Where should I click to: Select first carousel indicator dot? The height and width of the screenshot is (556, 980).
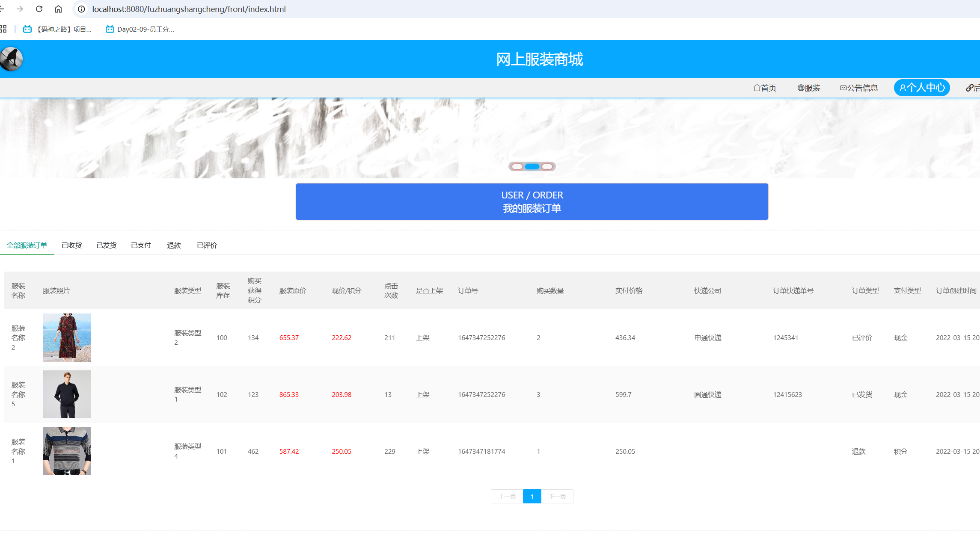click(x=517, y=166)
